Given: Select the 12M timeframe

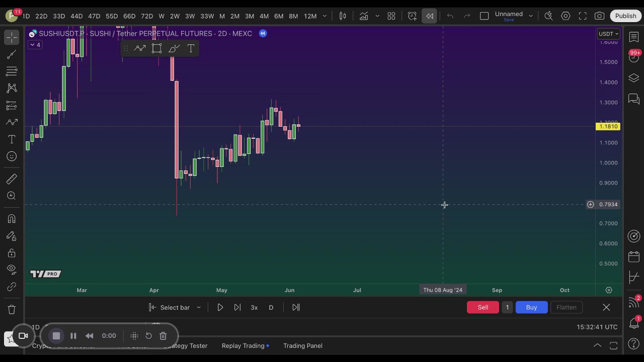Looking at the screenshot, I should tap(310, 16).
